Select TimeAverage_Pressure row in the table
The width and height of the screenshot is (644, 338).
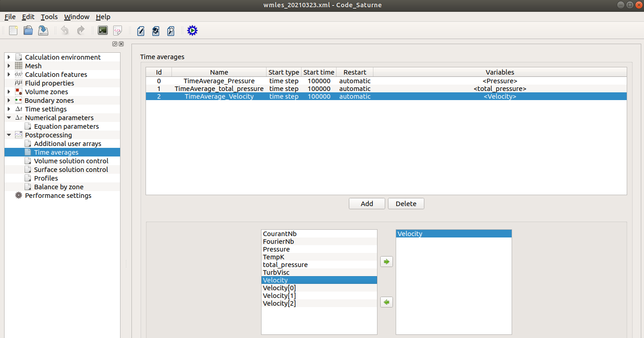point(219,81)
